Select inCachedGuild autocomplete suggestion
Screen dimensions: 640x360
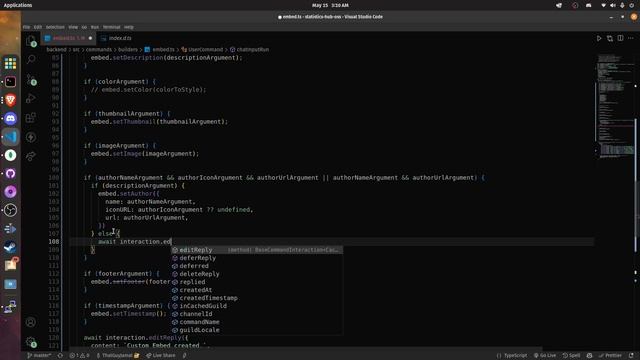(x=257, y=306)
